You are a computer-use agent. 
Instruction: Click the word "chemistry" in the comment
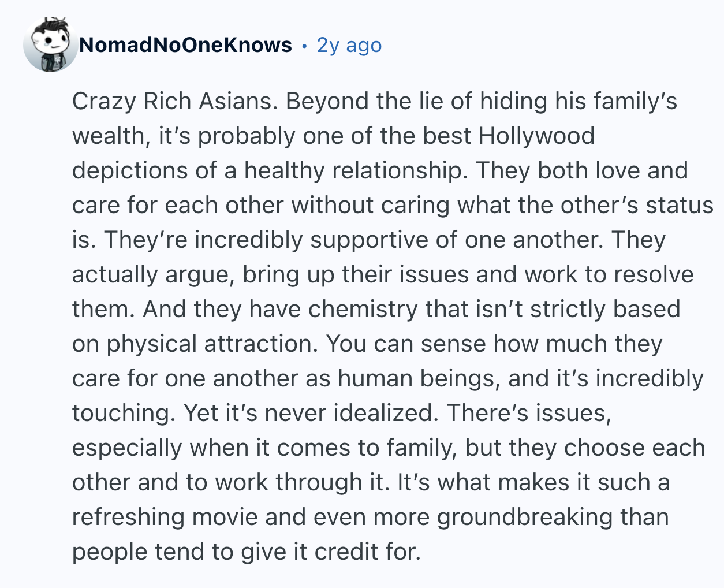[x=362, y=309]
